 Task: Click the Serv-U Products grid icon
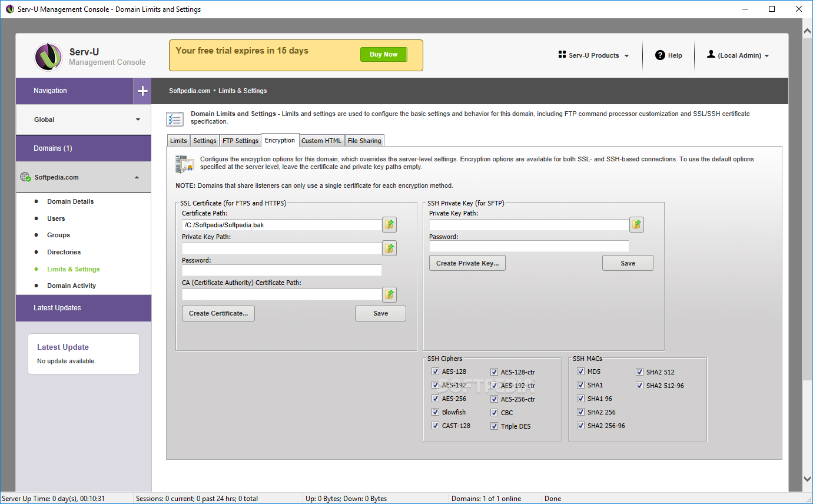pos(562,54)
